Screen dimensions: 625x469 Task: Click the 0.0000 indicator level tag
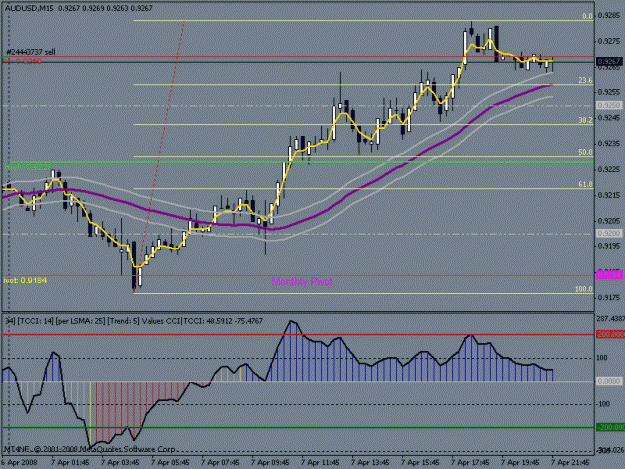pos(609,382)
